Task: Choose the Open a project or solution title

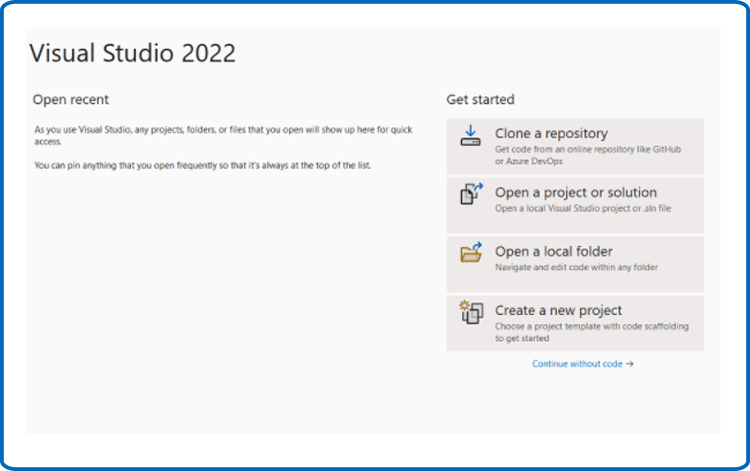Action: pos(576,193)
